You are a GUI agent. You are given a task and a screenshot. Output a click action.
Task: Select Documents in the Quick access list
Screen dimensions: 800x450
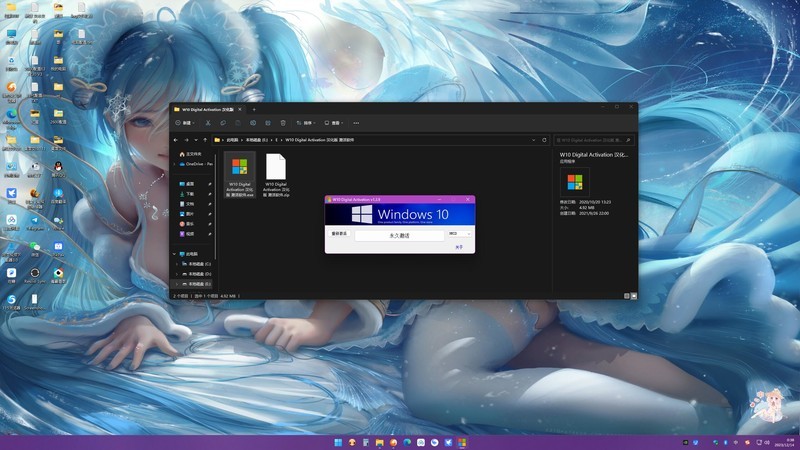pyautogui.click(x=190, y=204)
